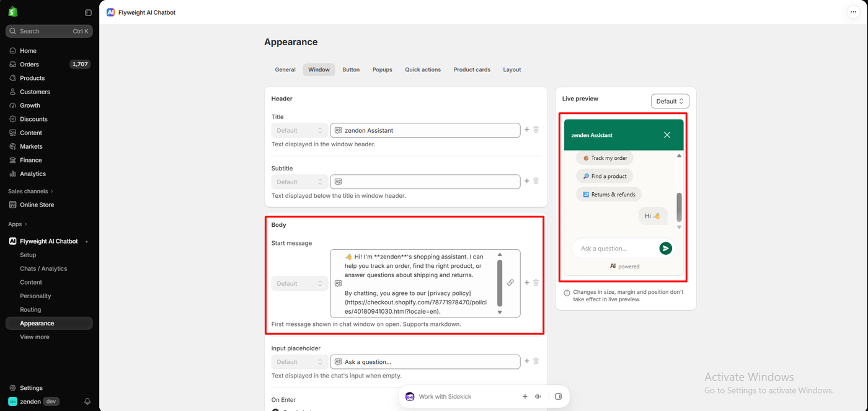This screenshot has width=868, height=411.
Task: Add a Start message variant with the plus icon
Action: tap(527, 283)
